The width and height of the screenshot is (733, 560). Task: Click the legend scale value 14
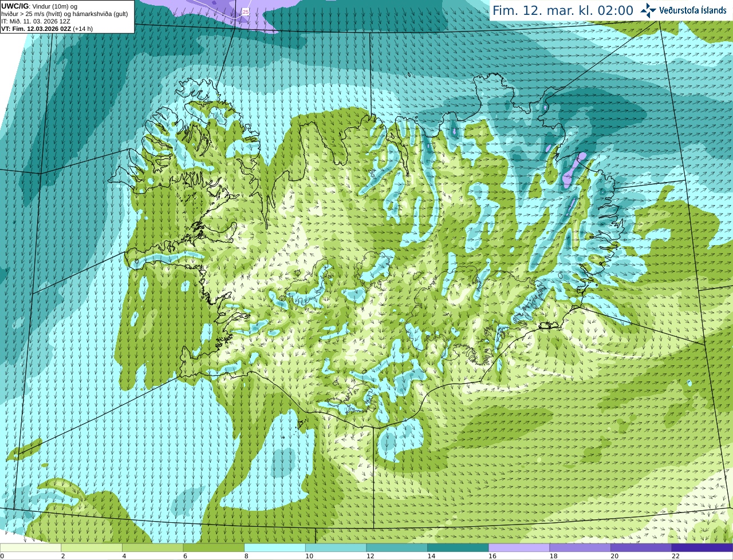tap(431, 556)
